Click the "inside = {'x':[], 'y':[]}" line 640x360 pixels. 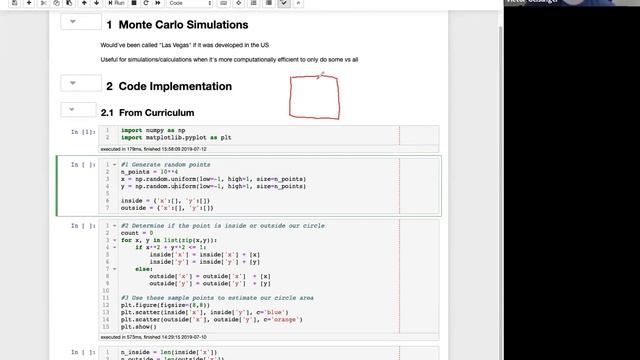click(x=165, y=201)
